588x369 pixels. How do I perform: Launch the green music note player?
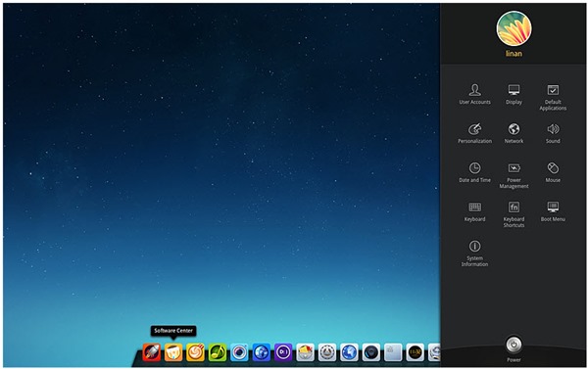(x=218, y=352)
